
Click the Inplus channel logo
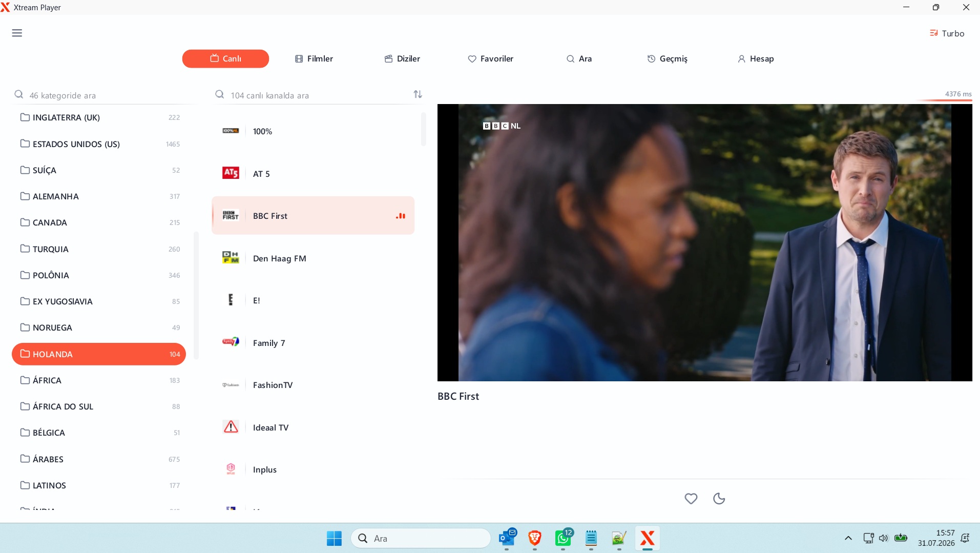tap(231, 469)
